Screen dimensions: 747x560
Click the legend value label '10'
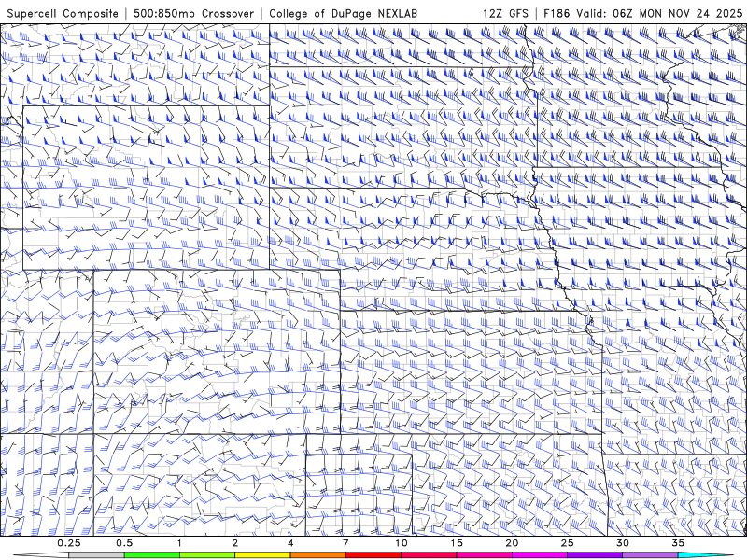pyautogui.click(x=402, y=543)
